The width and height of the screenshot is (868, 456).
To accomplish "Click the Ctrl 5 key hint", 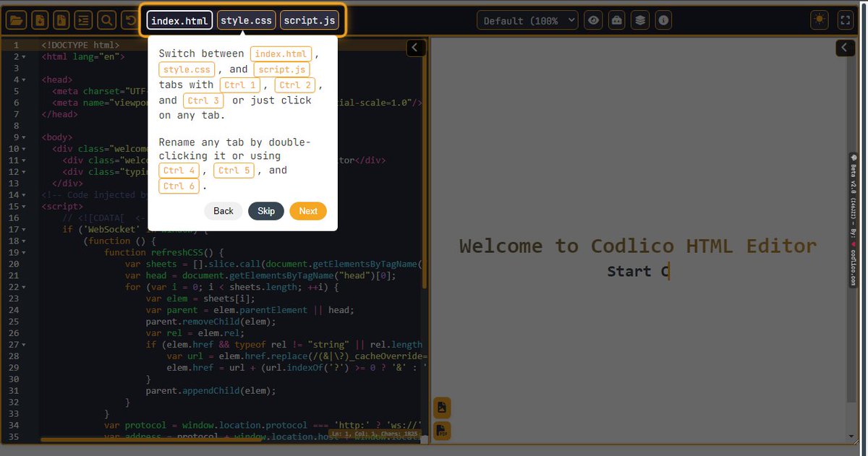I will (x=234, y=171).
